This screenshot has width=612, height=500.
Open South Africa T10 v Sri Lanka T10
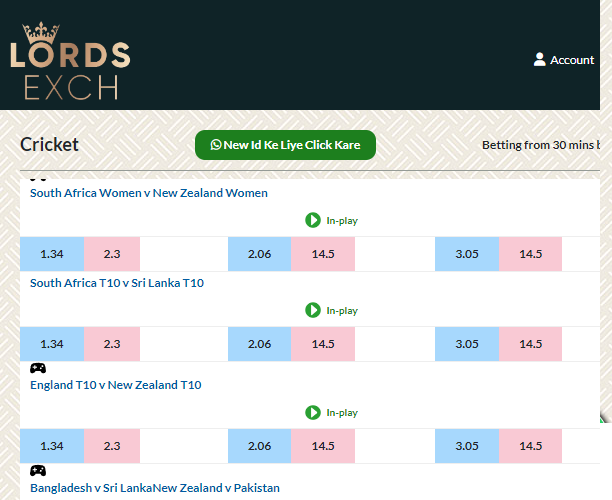pyautogui.click(x=117, y=283)
